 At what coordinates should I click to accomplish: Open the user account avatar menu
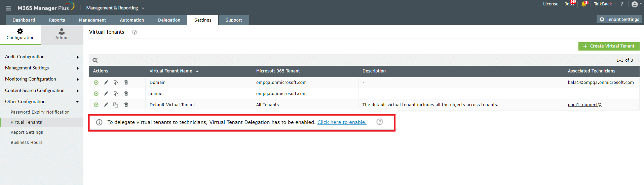pyautogui.click(x=635, y=4)
